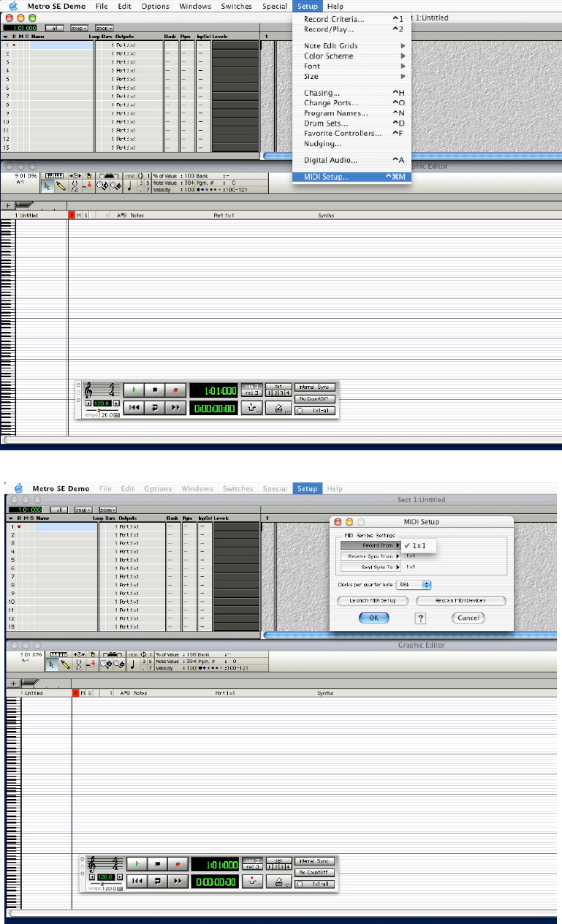Toggle transport Loop button, MIDI Setup dialog screenshot
562x924 pixels.
157,882
